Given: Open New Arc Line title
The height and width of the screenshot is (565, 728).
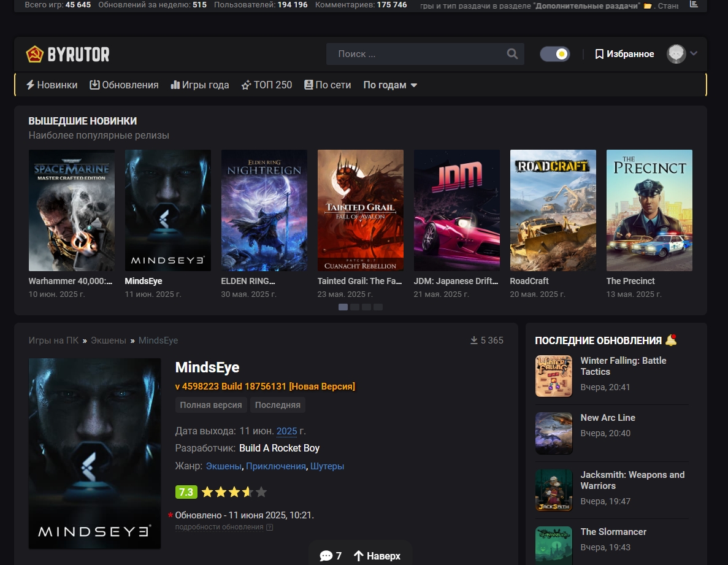Looking at the screenshot, I should pos(608,418).
